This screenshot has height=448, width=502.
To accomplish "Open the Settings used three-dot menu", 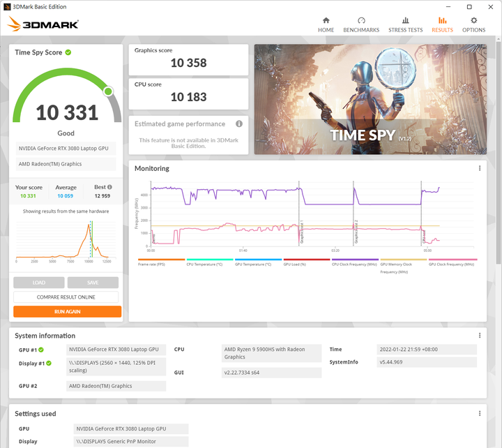I will click(479, 413).
